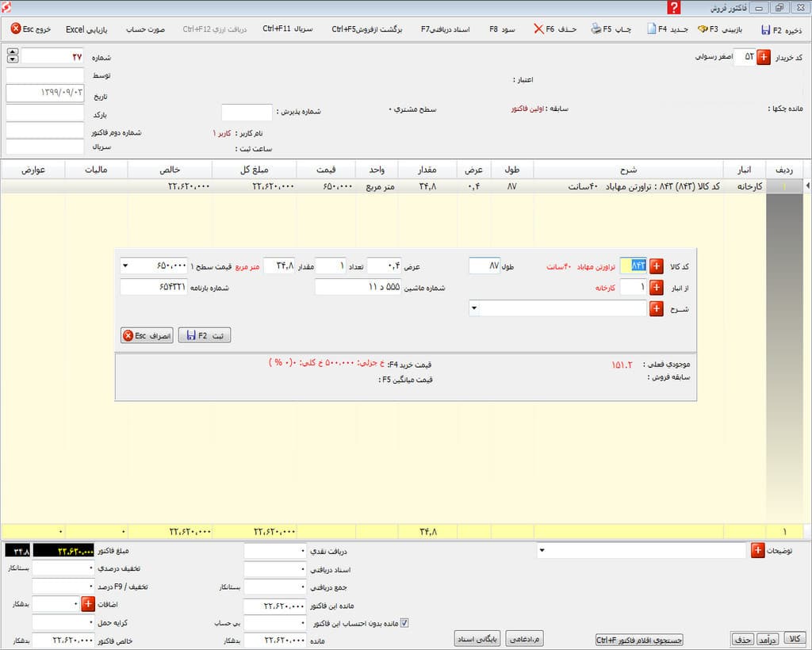Click the کد کالا input field
This screenshot has height=650, width=812.
(x=633, y=266)
